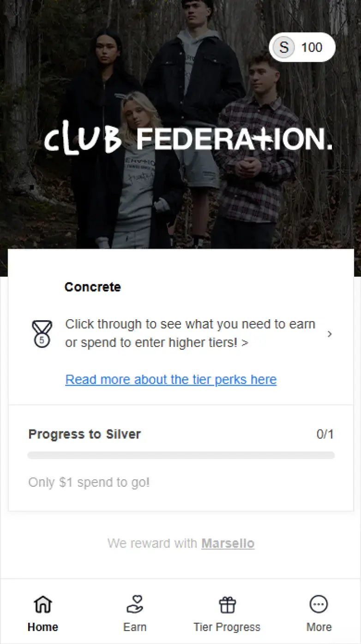Open "Read more about the tier perks here"
Image resolution: width=361 pixels, height=644 pixels.
pyautogui.click(x=171, y=380)
